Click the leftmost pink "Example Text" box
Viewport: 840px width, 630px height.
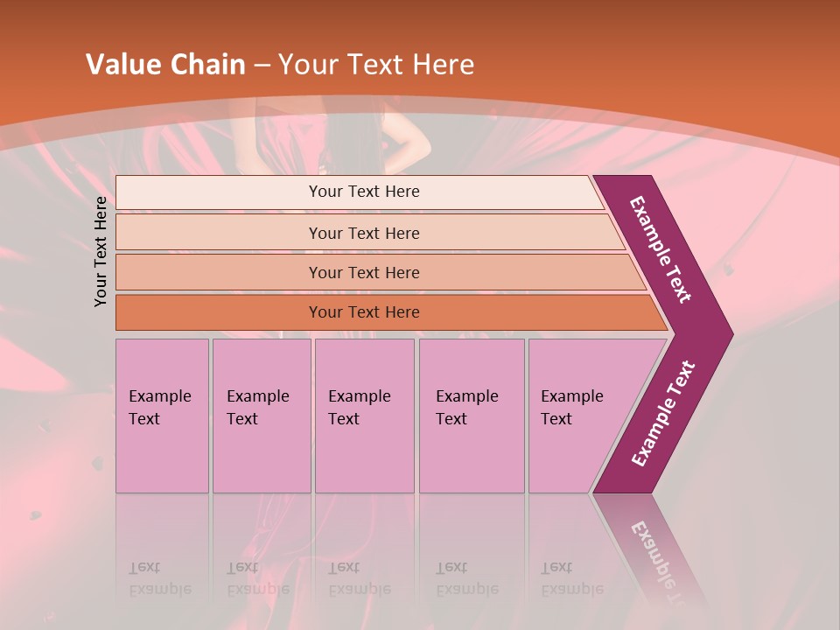coord(162,416)
